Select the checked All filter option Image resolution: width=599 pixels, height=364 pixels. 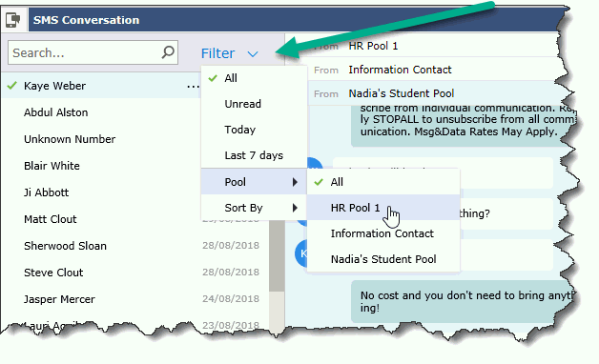254,78
